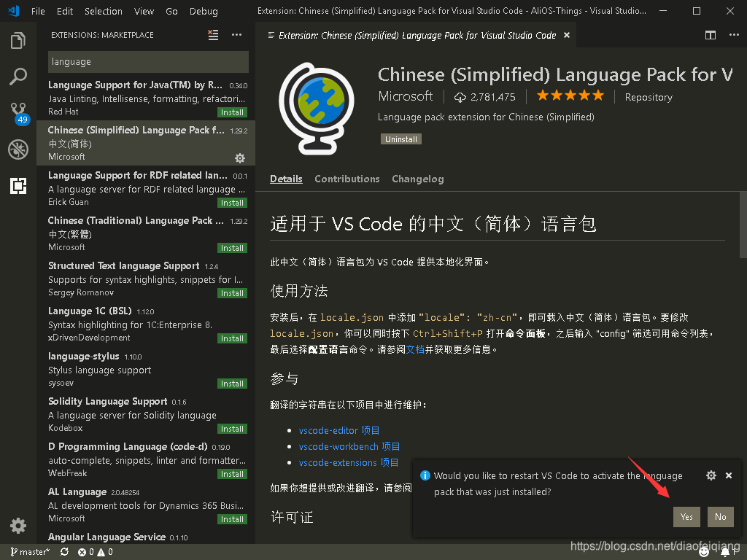Split the editor right
This screenshot has height=560, width=747.
pyautogui.click(x=711, y=35)
